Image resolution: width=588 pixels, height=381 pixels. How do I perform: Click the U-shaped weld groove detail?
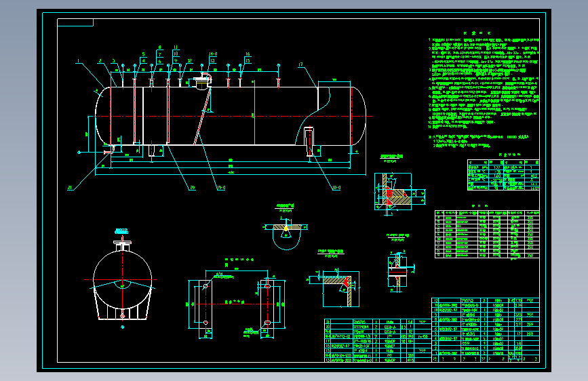click(x=286, y=234)
